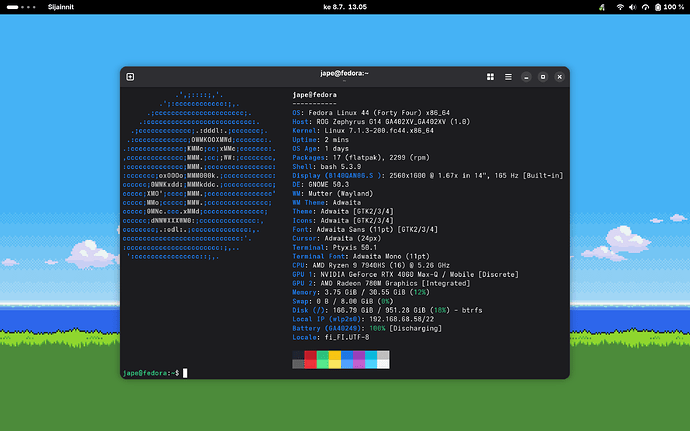Focus the terminal prompt cursor

coord(185,373)
